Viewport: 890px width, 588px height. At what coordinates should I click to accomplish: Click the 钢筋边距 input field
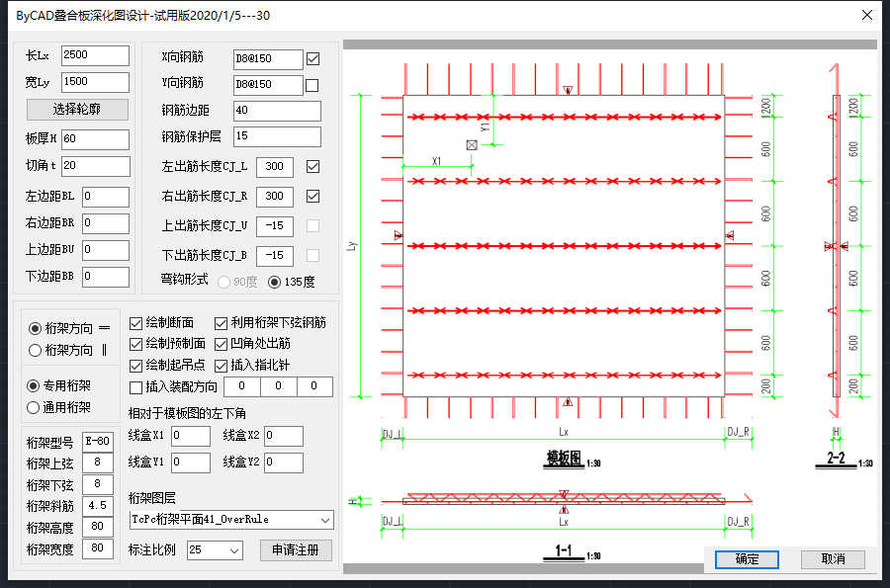(277, 111)
